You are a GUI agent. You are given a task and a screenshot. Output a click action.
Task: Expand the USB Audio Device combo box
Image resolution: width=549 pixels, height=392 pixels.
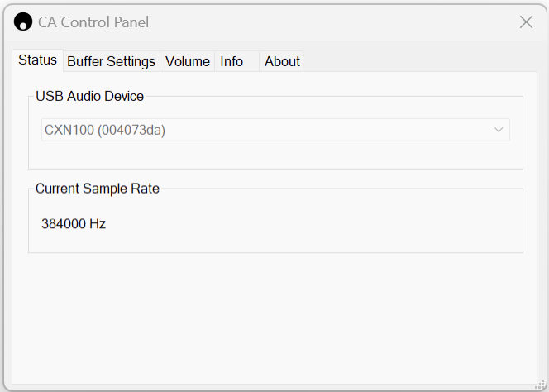pos(276,130)
